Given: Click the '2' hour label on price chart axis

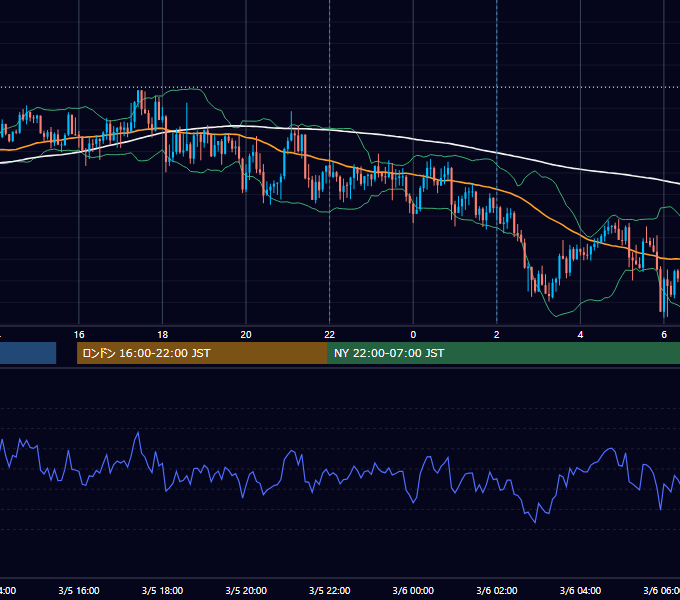Looking at the screenshot, I should [x=497, y=335].
